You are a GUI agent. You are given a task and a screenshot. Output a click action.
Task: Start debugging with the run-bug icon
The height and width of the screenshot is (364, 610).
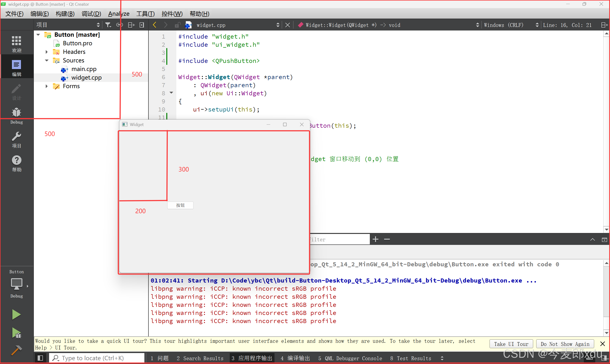click(16, 333)
